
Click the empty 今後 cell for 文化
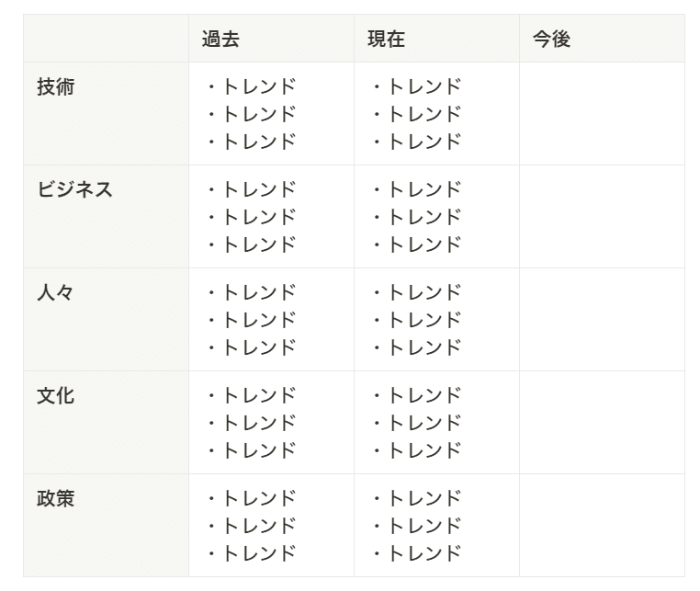(602, 422)
